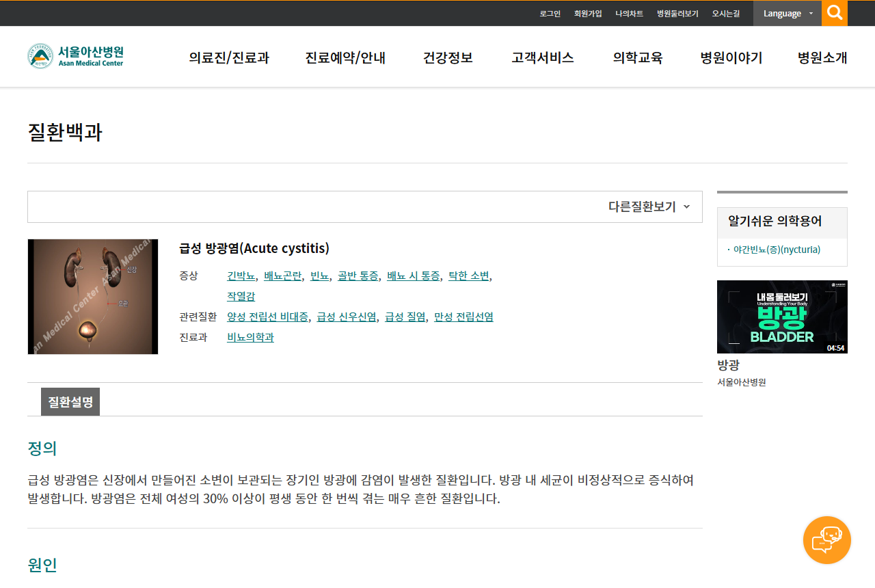Click the 서울아산병원 caption under the video
The width and height of the screenshot is (875, 588).
[x=742, y=383]
